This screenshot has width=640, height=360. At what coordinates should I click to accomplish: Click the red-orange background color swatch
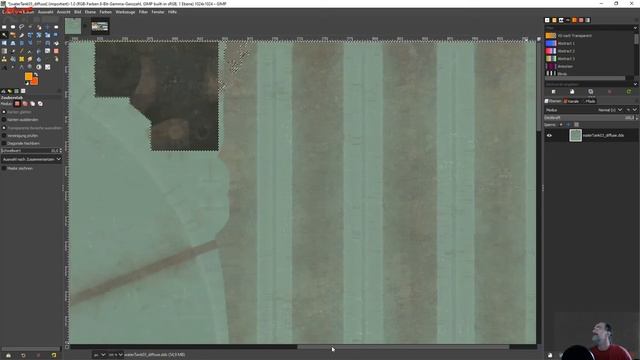click(35, 82)
